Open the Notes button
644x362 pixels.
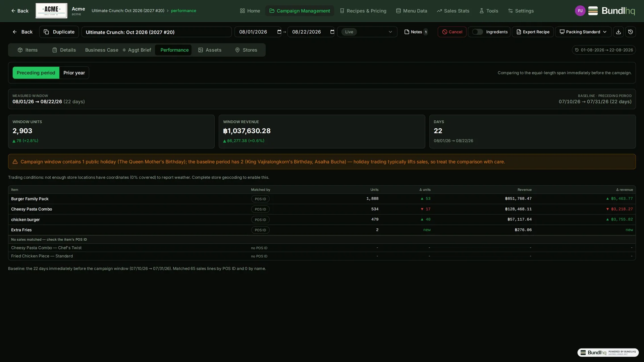click(x=416, y=32)
